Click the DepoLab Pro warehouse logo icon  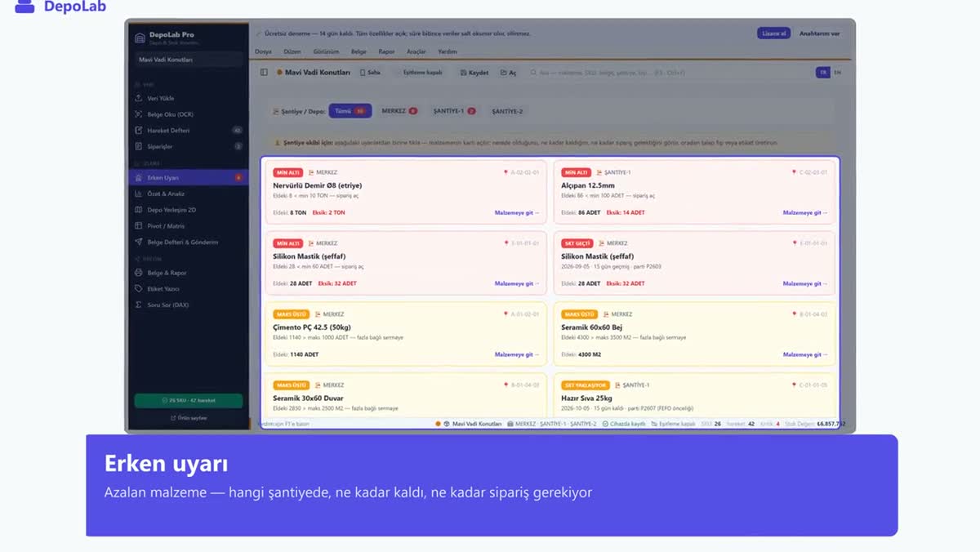click(139, 38)
